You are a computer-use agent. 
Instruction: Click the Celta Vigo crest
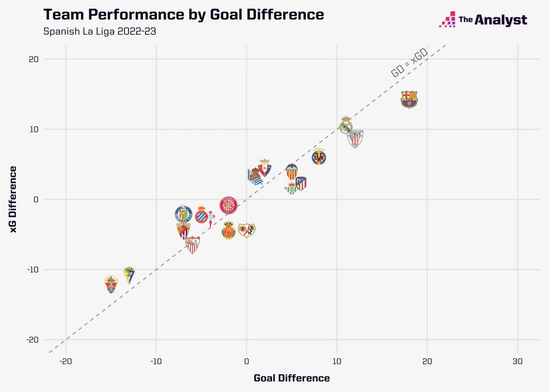(211, 219)
